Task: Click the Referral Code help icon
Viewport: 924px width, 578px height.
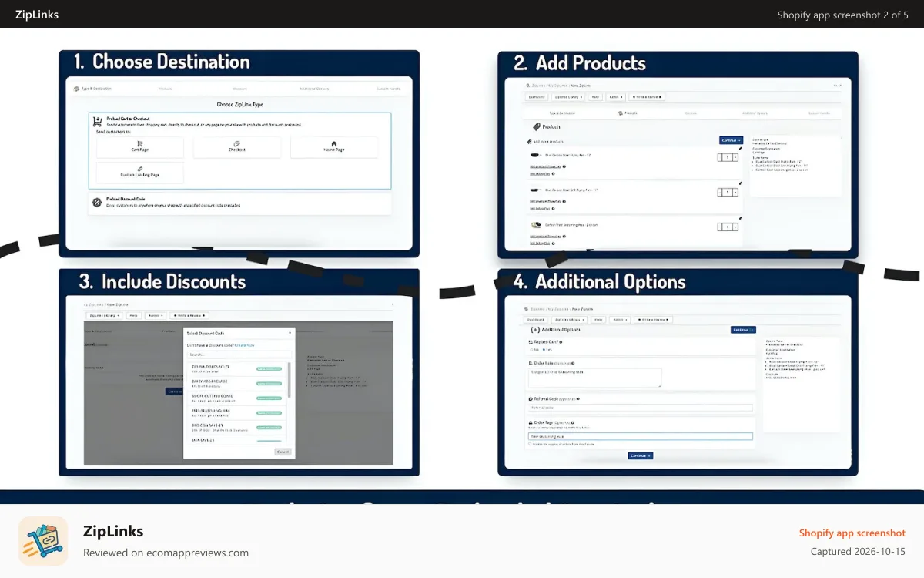Action: [577, 398]
